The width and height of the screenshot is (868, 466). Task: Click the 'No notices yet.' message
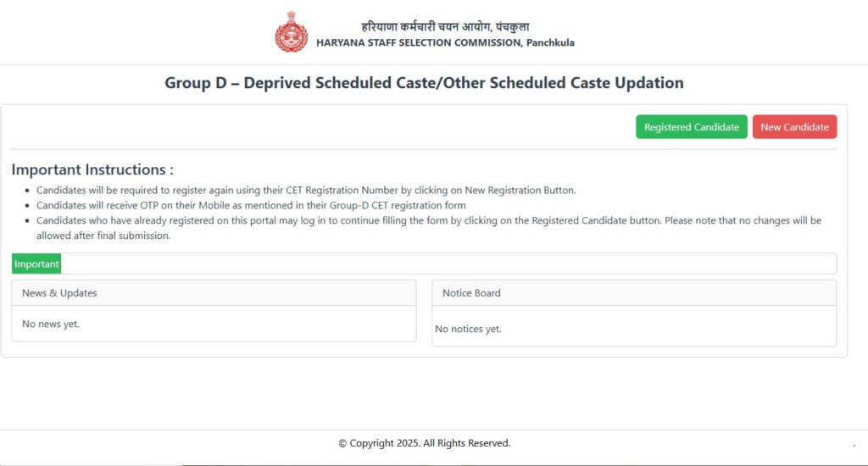point(468,329)
